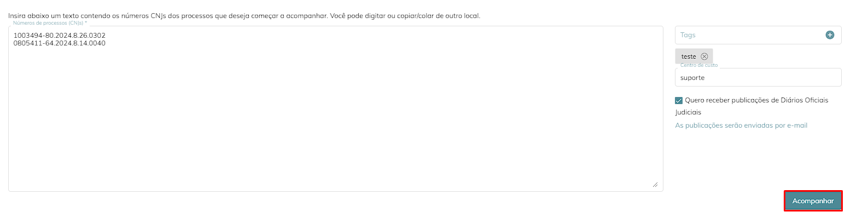The width and height of the screenshot is (868, 223).
Task: Click the word "Judiciais" of the checkbox label
Action: pos(688,112)
